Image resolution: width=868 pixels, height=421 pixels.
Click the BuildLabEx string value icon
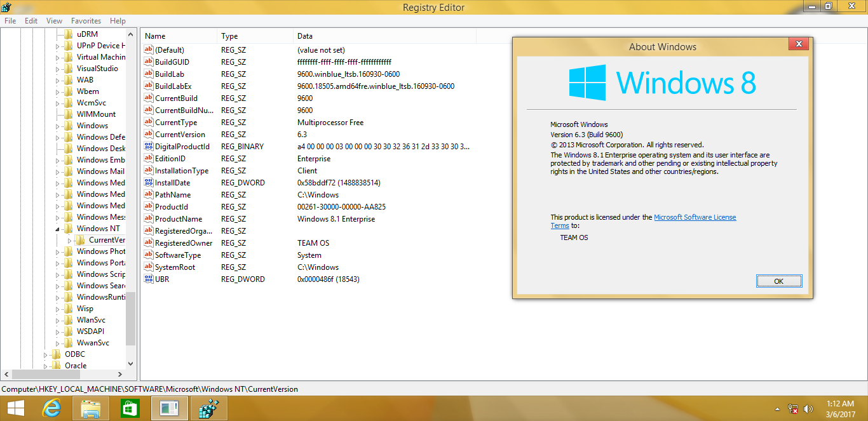(149, 86)
